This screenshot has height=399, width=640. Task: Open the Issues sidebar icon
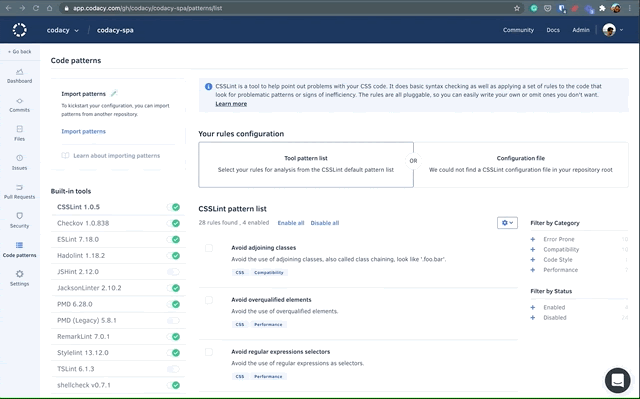coord(19,158)
